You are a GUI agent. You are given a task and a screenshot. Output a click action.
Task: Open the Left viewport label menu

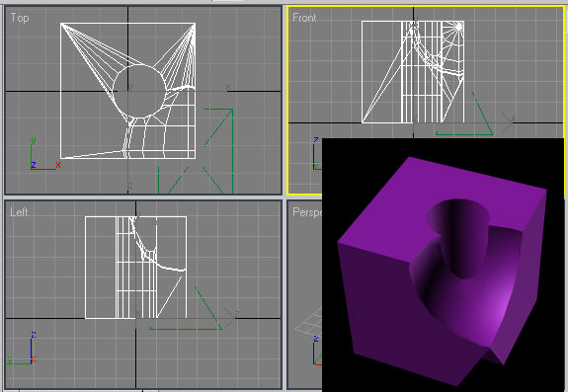pos(19,212)
